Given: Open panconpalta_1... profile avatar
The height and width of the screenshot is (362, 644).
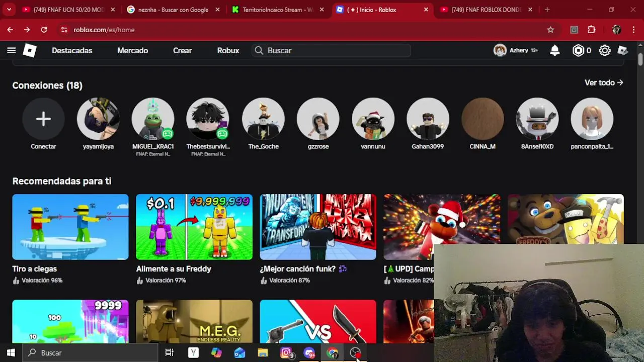Looking at the screenshot, I should click(592, 119).
